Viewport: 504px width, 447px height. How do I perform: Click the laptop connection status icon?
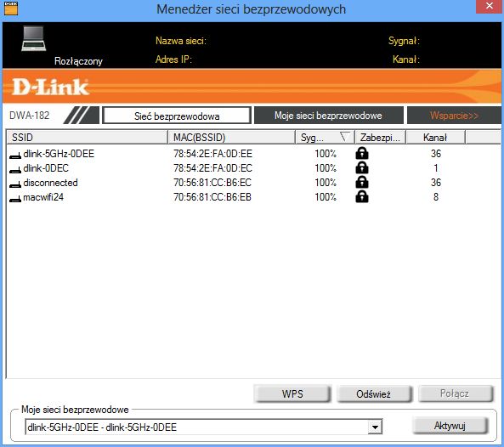pos(34,38)
